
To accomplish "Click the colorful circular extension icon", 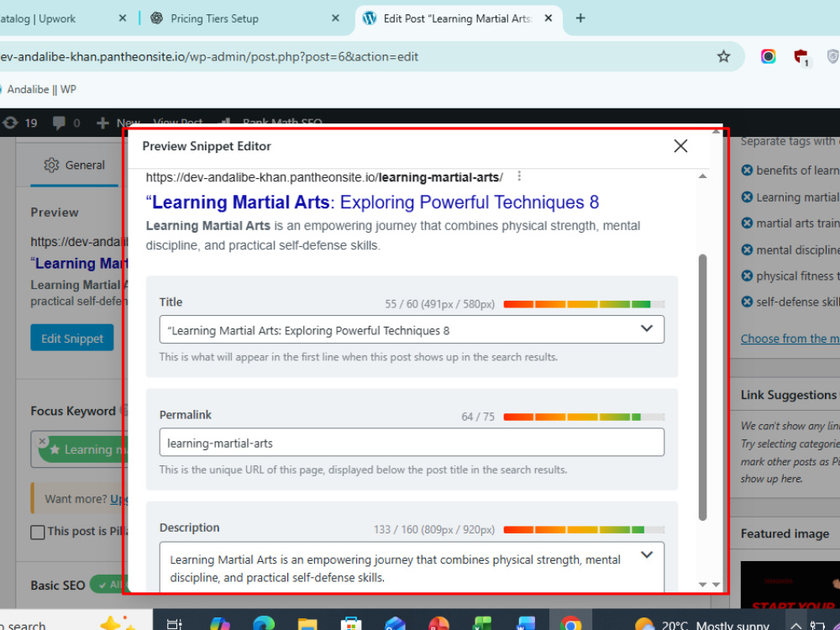I will click(769, 56).
